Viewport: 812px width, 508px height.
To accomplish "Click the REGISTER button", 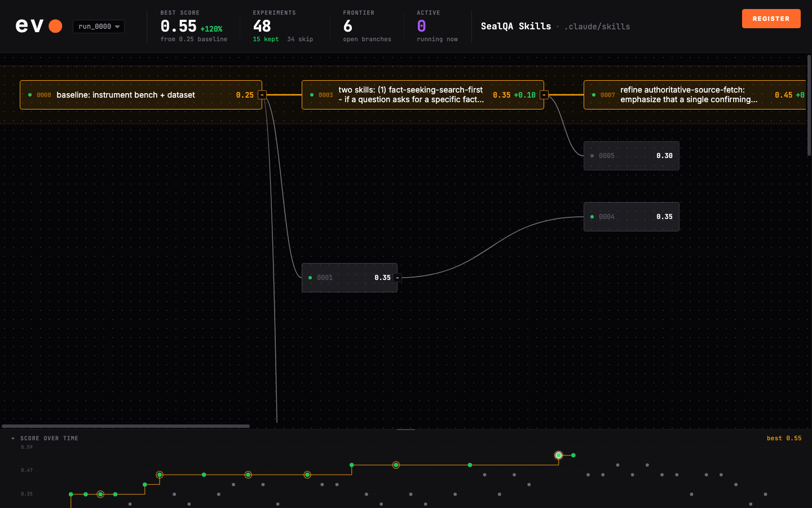I will (771, 19).
